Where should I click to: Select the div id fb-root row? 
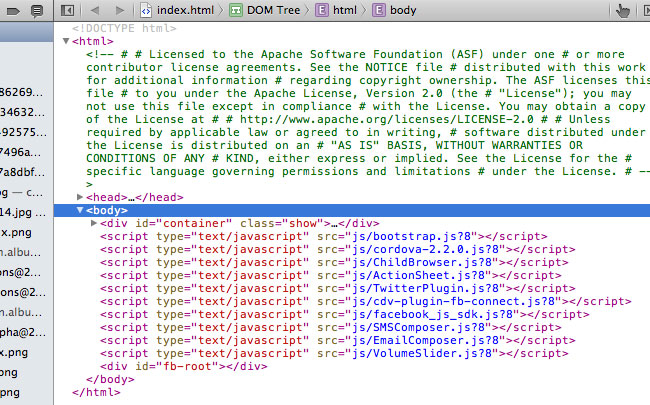pyautogui.click(x=184, y=366)
